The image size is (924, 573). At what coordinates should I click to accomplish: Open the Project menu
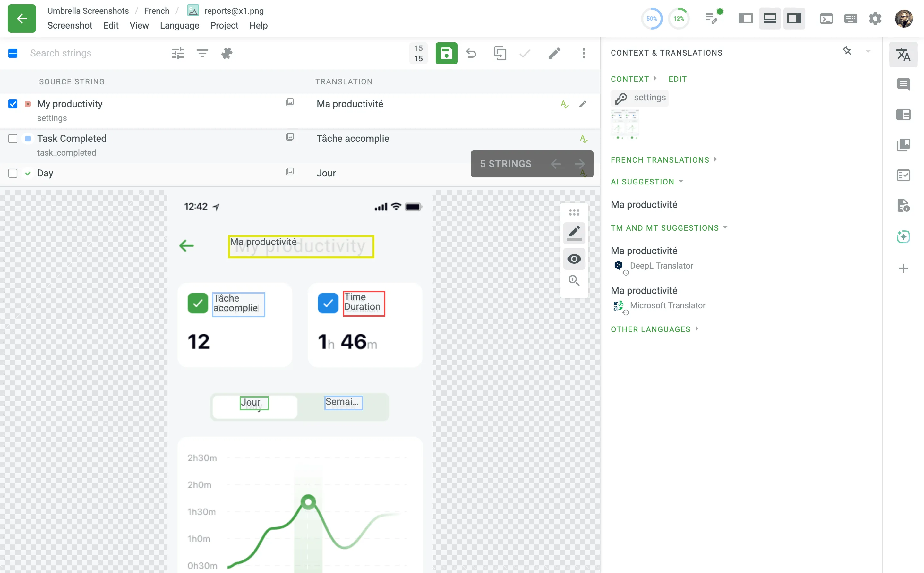[224, 25]
